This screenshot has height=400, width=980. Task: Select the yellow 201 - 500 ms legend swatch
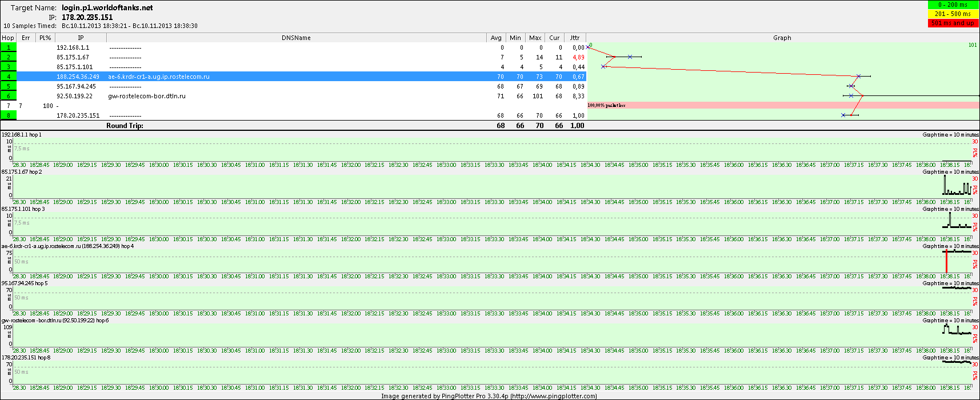(x=953, y=14)
